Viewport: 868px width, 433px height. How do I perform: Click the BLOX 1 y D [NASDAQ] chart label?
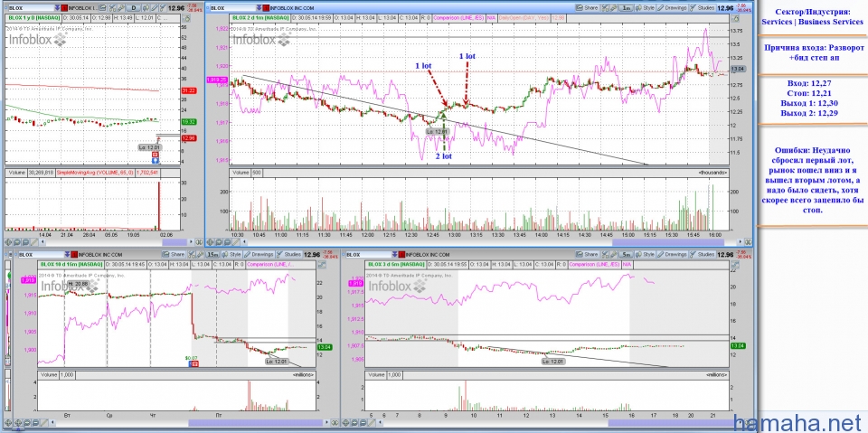click(34, 18)
